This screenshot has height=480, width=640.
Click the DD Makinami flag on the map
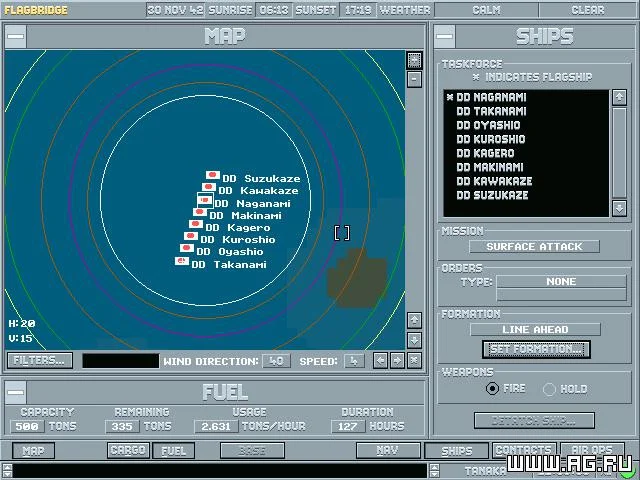[x=200, y=212]
